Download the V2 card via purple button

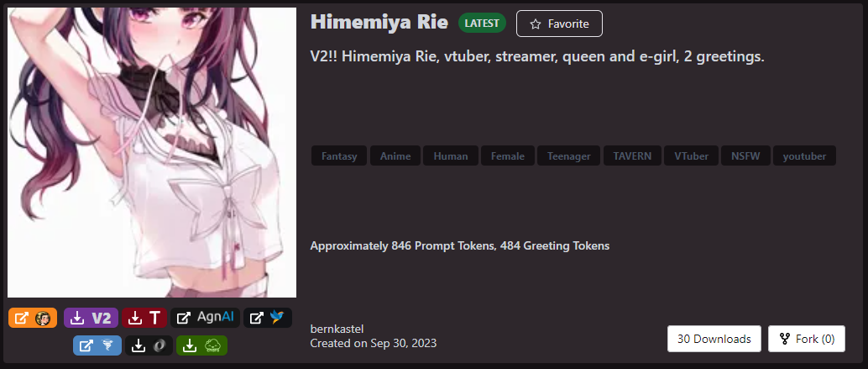(x=92, y=318)
